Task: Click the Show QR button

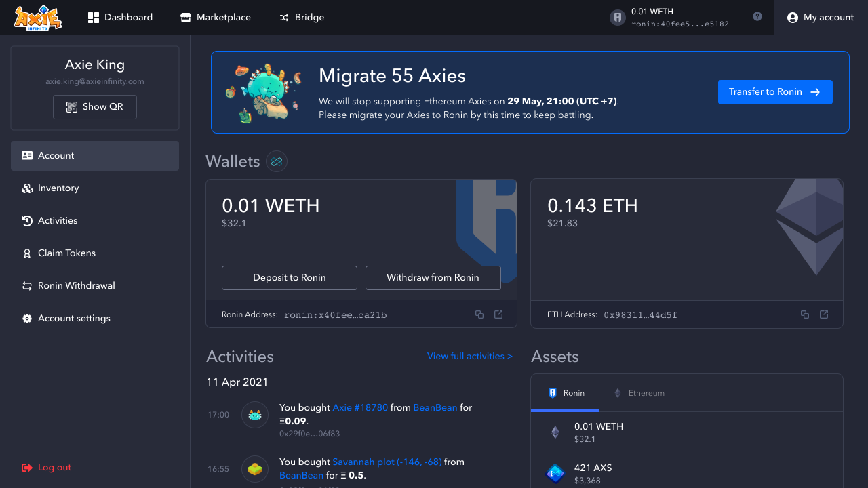Action: click(95, 106)
